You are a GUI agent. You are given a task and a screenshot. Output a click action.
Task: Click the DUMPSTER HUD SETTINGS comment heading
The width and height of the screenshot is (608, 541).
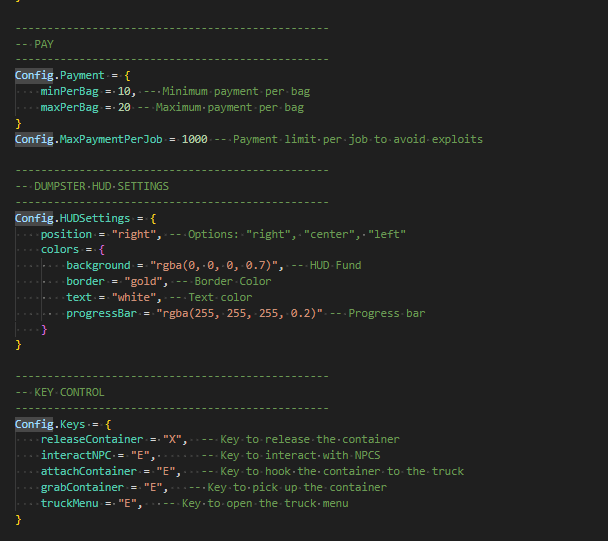click(x=100, y=186)
